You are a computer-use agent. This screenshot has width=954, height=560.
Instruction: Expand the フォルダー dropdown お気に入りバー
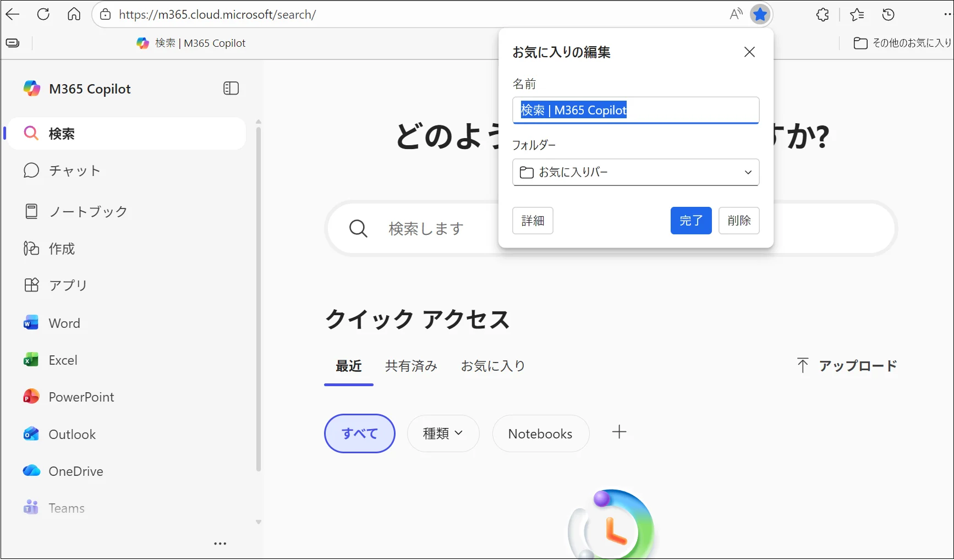pos(635,172)
